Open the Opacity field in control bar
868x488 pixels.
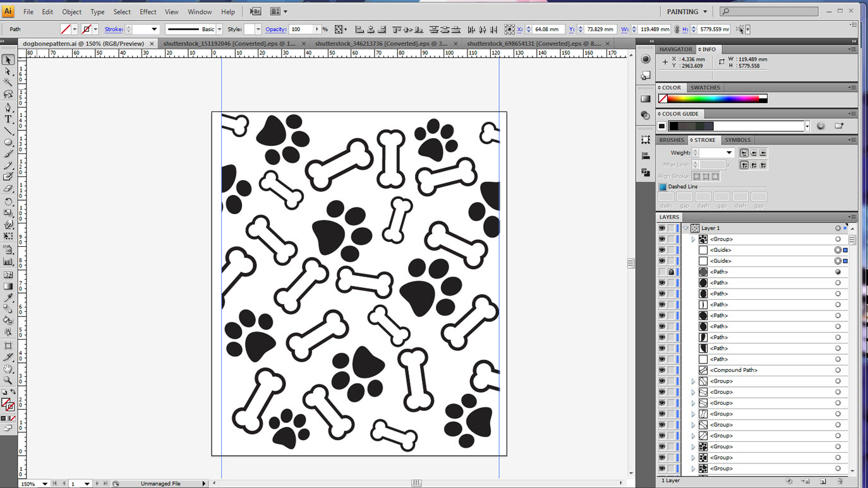(x=303, y=29)
